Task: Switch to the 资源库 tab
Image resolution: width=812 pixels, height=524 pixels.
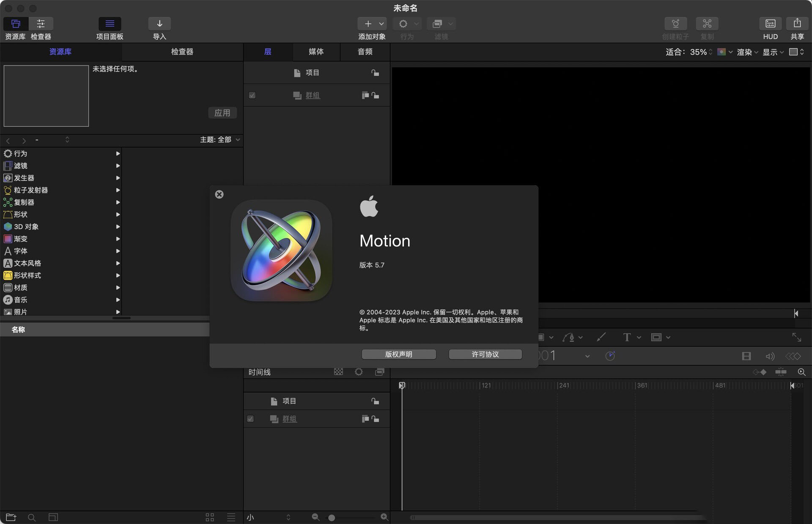Action: 60,52
